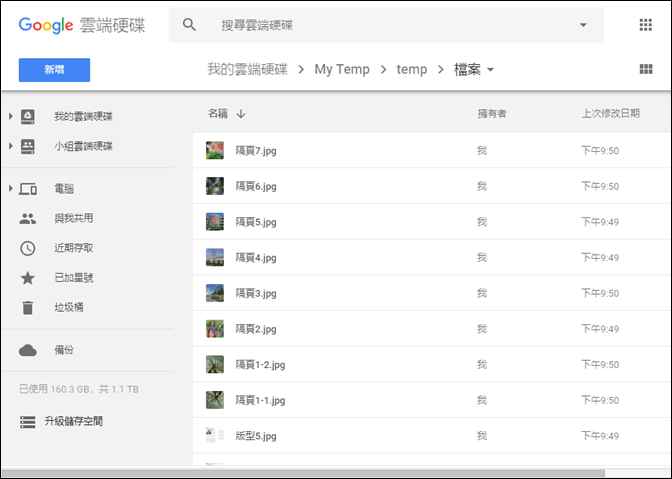Expand Team Drives tree in sidebar
This screenshot has height=479, width=672.
tap(11, 146)
